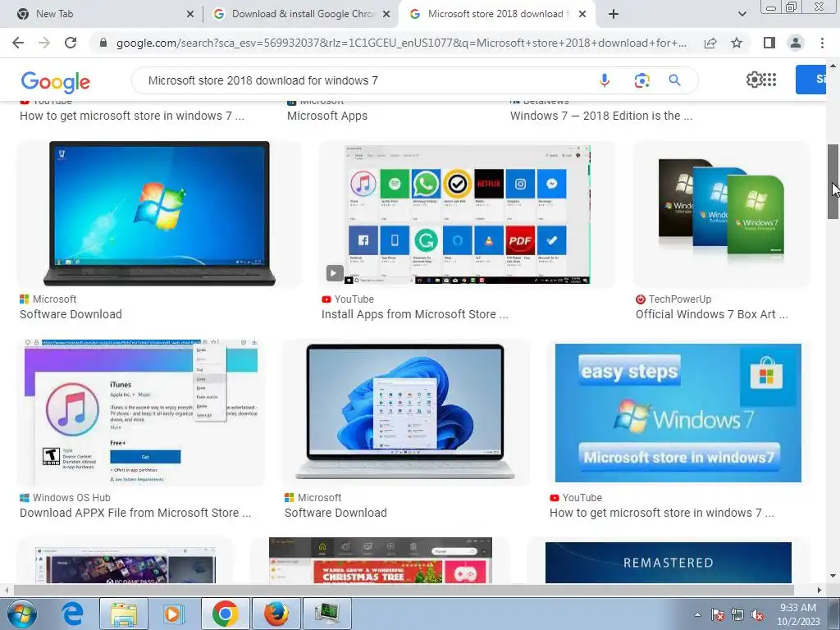Click the scroll down arrow

[x=833, y=577]
